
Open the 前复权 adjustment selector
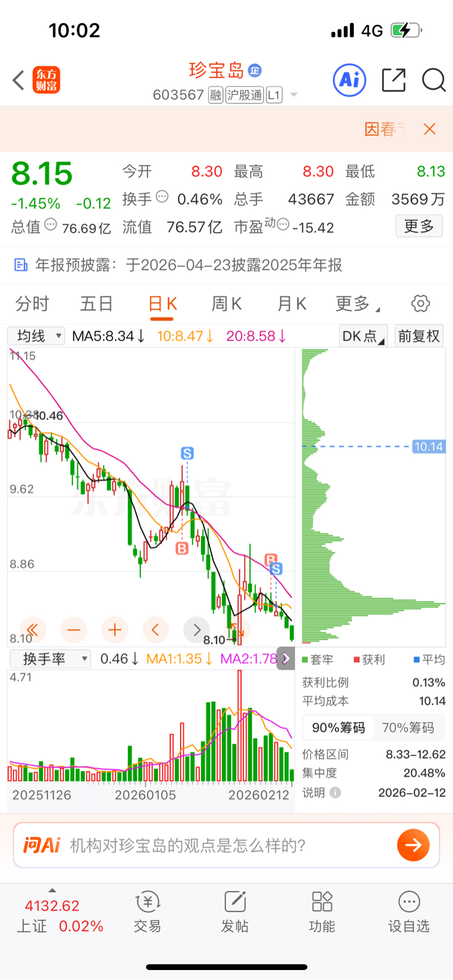coord(419,336)
